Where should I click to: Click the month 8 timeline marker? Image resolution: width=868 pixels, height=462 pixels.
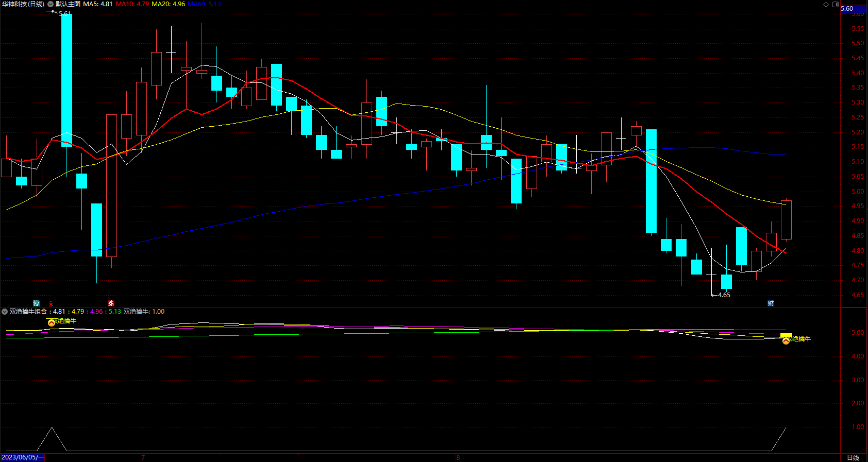458,457
